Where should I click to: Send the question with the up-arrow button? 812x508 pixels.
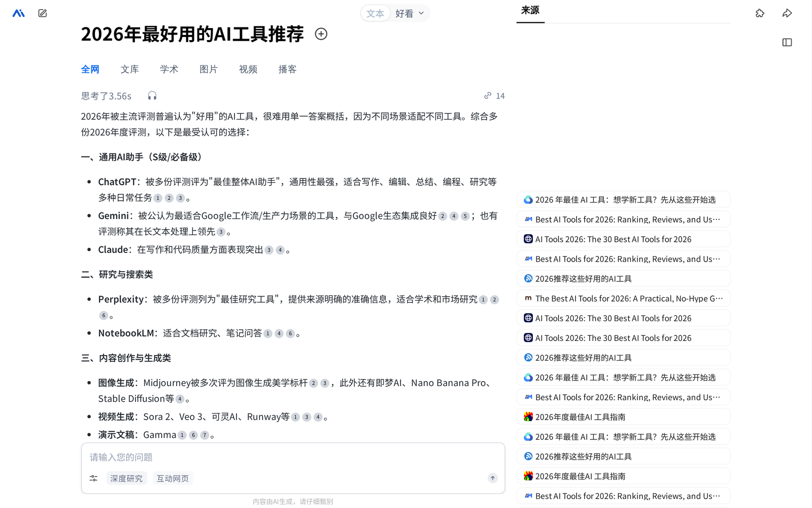coord(492,478)
